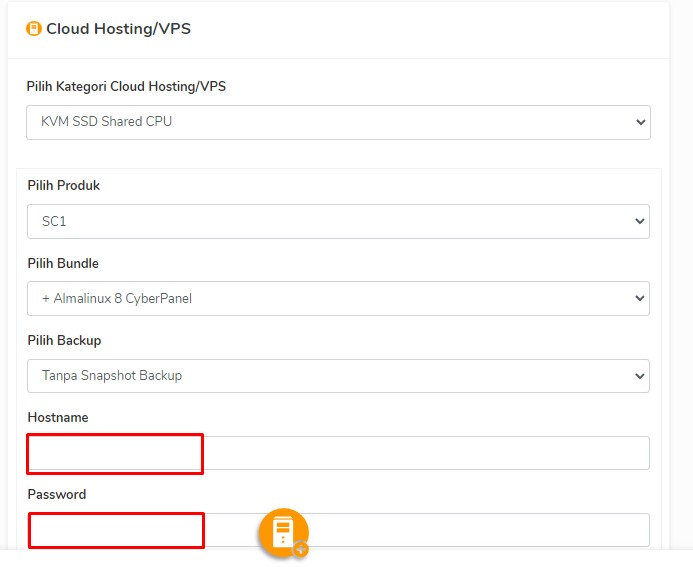The image size is (693, 567).
Task: Click the Hostname field label
Action: click(x=58, y=417)
